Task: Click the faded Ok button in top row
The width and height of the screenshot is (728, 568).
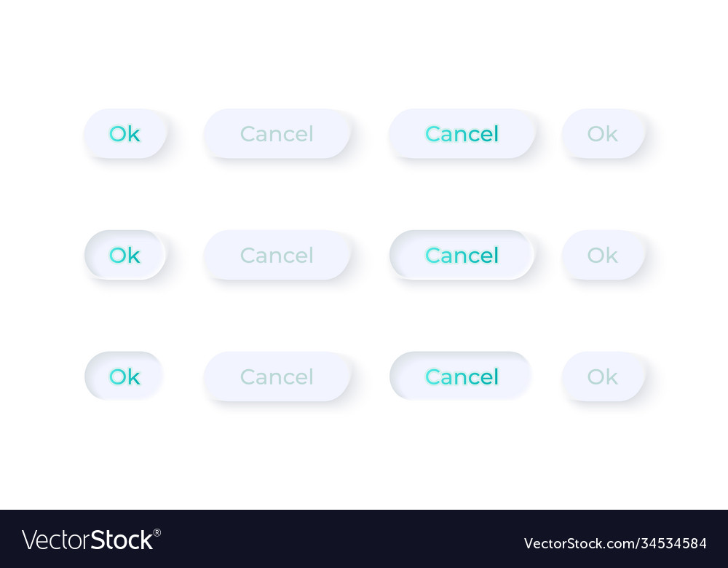Action: click(x=603, y=134)
